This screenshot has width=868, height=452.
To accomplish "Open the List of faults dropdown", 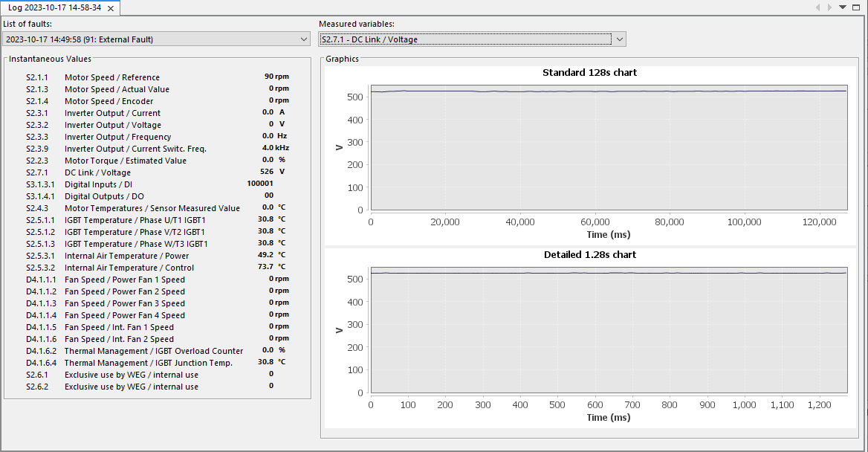I will pyautogui.click(x=156, y=39).
